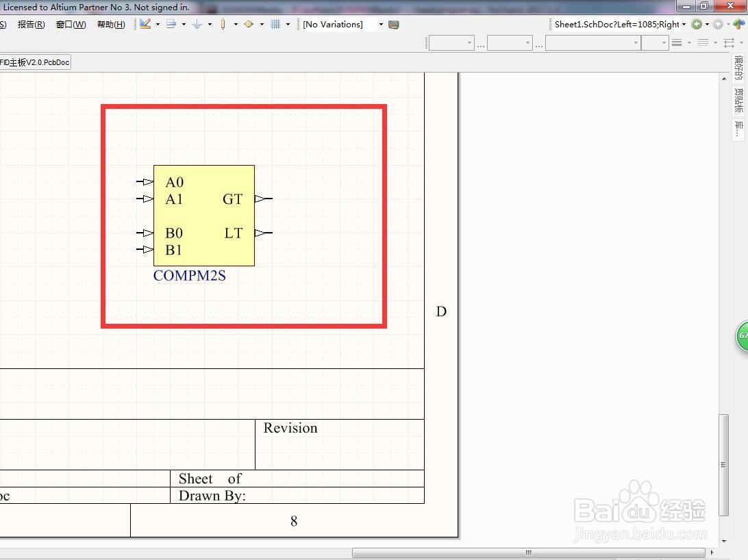Click the Drawn By: title block text
The width and height of the screenshot is (748, 560).
coord(212,496)
